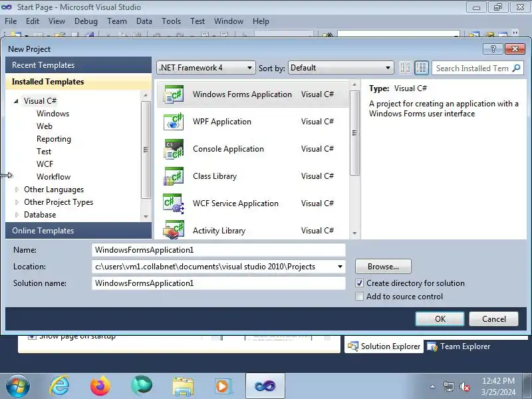Viewport: 532px width, 399px height.
Task: Select the Reporting tree item
Action: coord(54,139)
